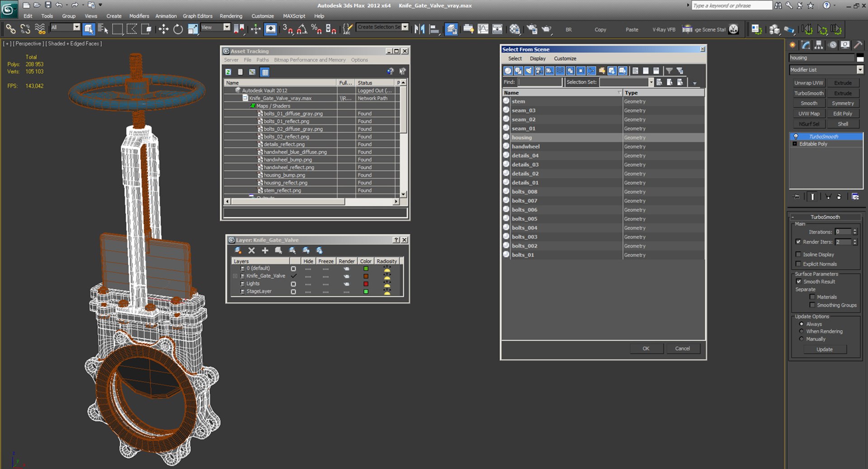The image size is (868, 469).
Task: Click Create New Layer plus icon
Action: point(265,250)
